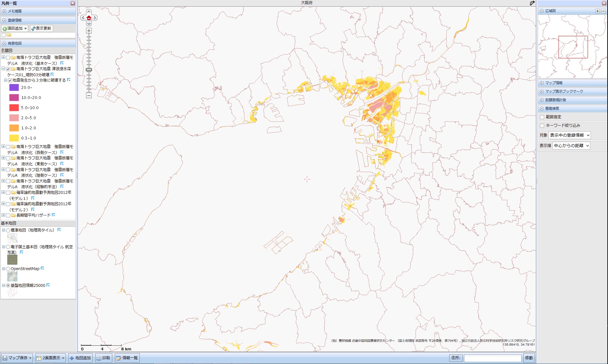Click 表示更新 refresh display button

tap(41, 28)
